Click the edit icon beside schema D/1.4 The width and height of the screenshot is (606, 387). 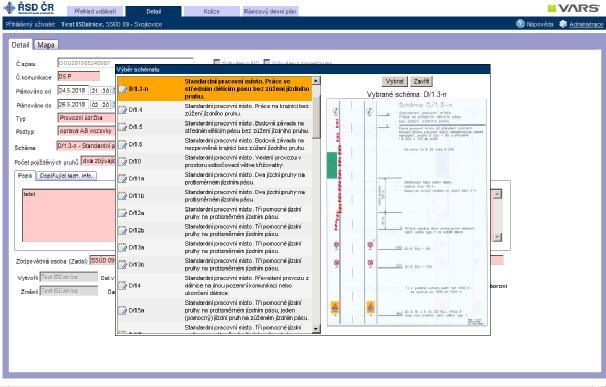pyautogui.click(x=123, y=110)
